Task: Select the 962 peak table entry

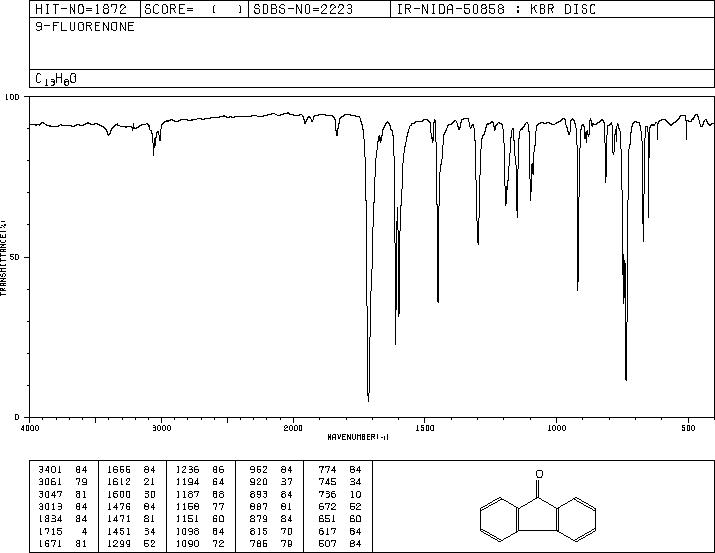Action: [271, 470]
